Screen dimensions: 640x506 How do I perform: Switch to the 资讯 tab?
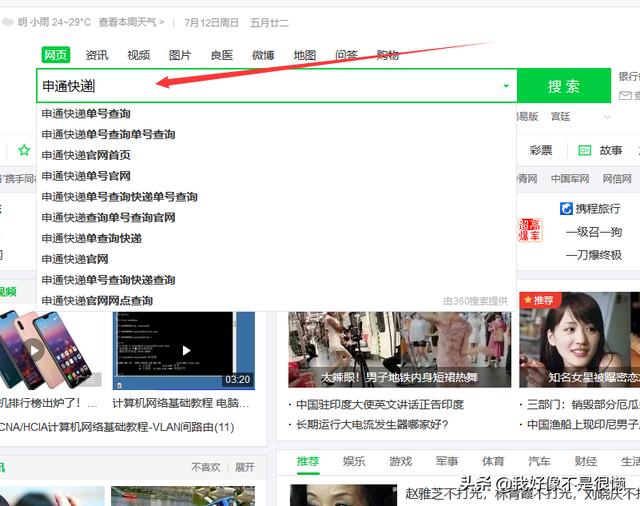point(97,55)
